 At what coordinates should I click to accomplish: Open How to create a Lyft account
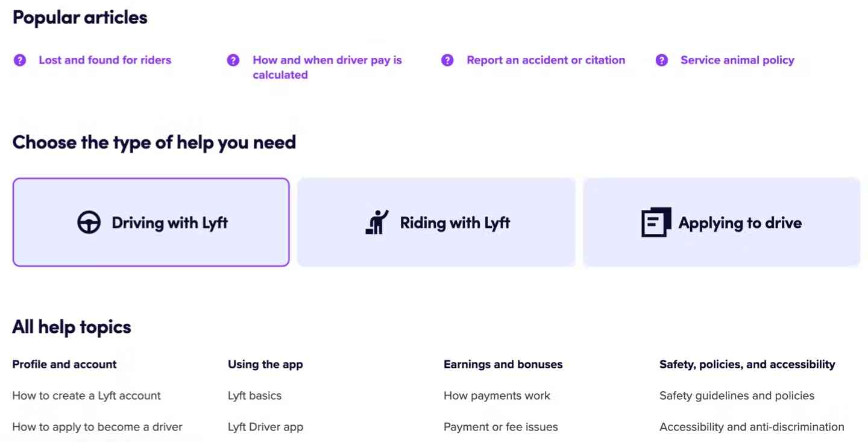click(x=86, y=396)
